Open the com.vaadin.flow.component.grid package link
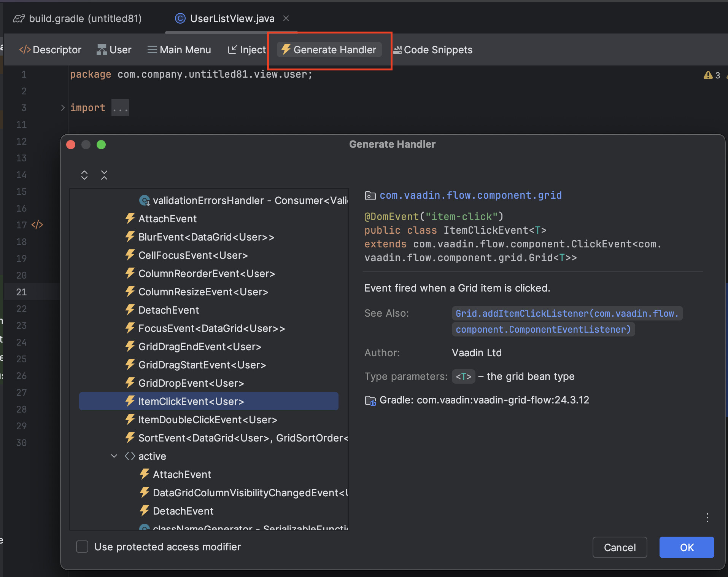The width and height of the screenshot is (728, 577). point(470,195)
